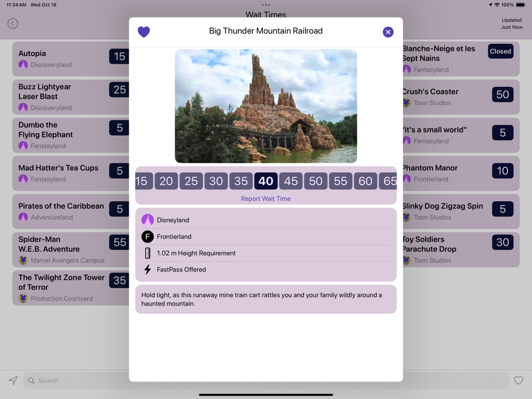This screenshot has height=399, width=532.
Task: Tap Toy Soldiers 30 minute badge
Action: tap(503, 242)
